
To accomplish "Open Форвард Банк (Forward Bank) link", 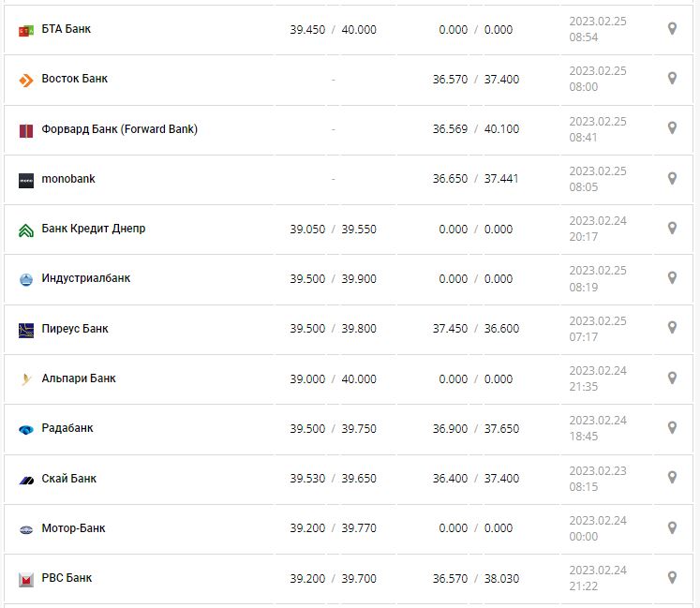I will (119, 129).
